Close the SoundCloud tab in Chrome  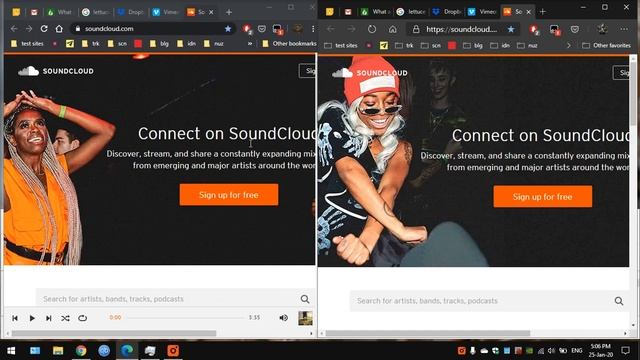[x=211, y=12]
